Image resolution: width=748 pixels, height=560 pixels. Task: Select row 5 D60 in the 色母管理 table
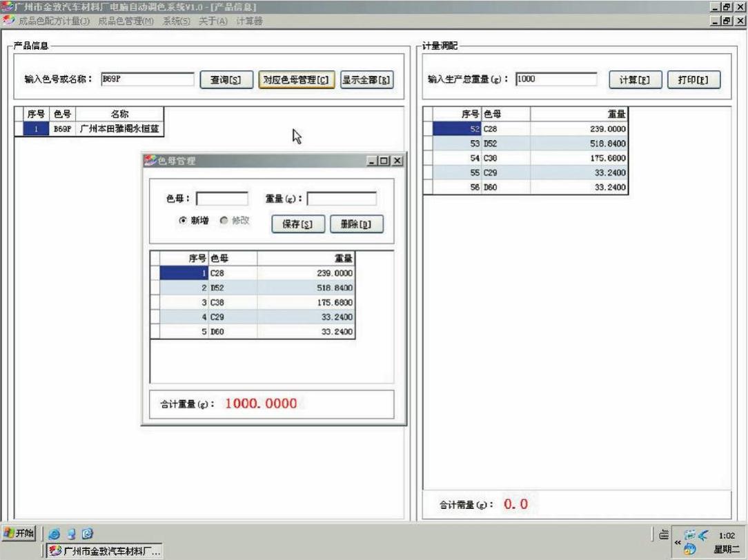253,332
